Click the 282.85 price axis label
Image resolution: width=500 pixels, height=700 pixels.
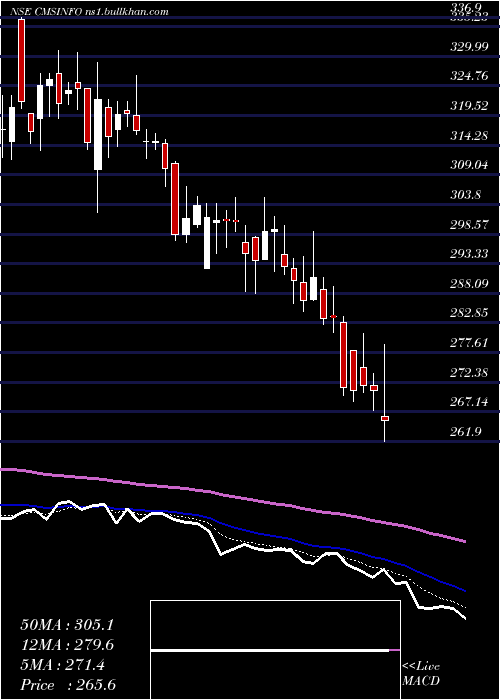469,313
